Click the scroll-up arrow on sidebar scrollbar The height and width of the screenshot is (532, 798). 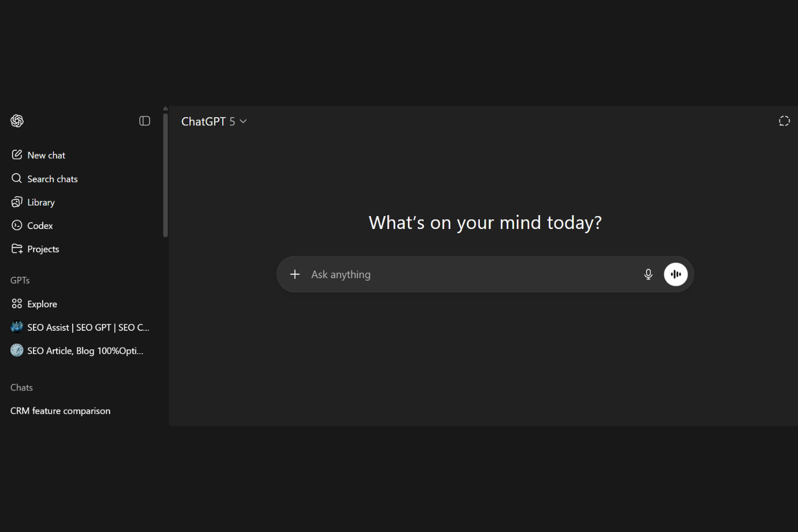click(166, 109)
